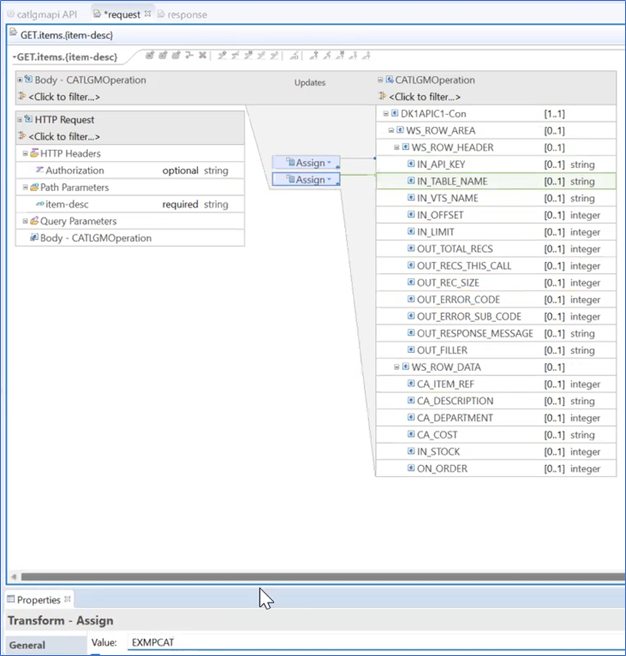The width and height of the screenshot is (626, 656).
Task: Click the Updates column label
Action: [310, 82]
